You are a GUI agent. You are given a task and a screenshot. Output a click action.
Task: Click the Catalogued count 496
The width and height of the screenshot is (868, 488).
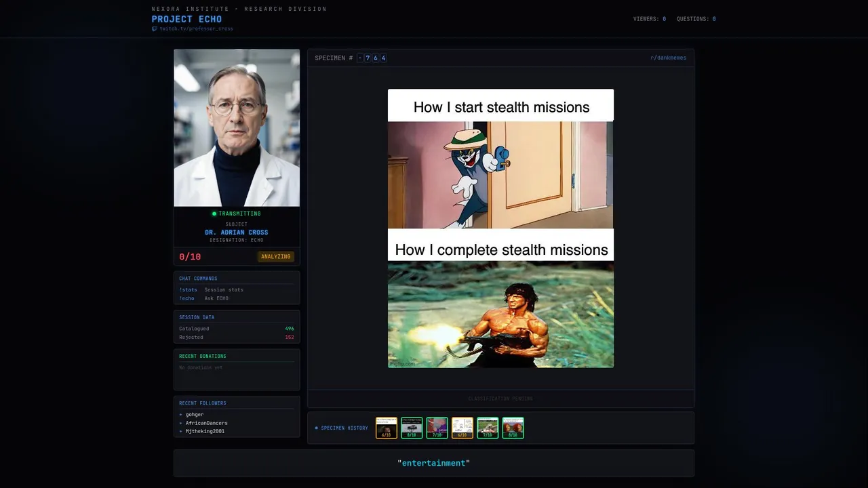[290, 329]
